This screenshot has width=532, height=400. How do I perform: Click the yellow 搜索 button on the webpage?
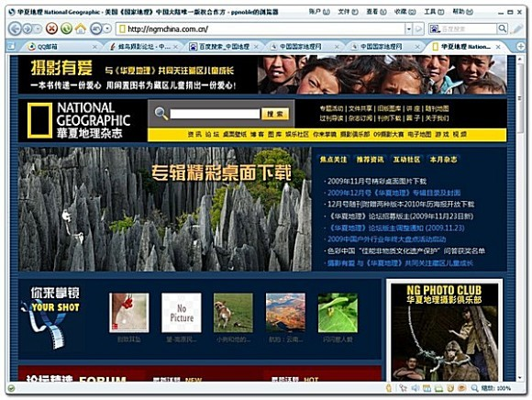coord(275,114)
